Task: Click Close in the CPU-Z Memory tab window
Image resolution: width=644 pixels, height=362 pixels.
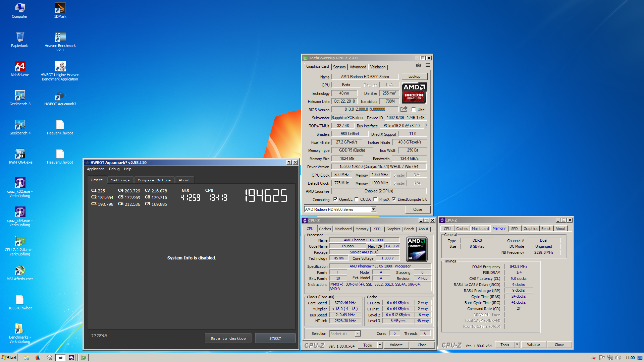Action: click(x=559, y=345)
